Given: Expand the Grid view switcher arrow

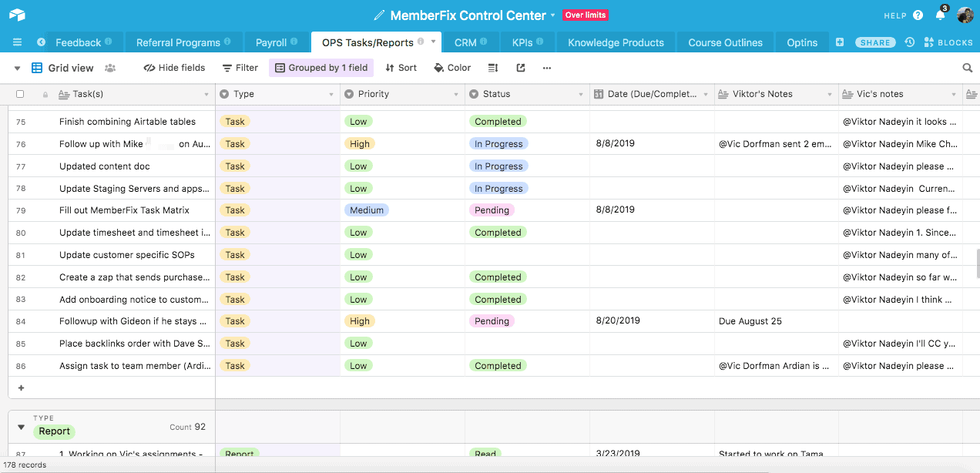Looking at the screenshot, I should coord(17,68).
